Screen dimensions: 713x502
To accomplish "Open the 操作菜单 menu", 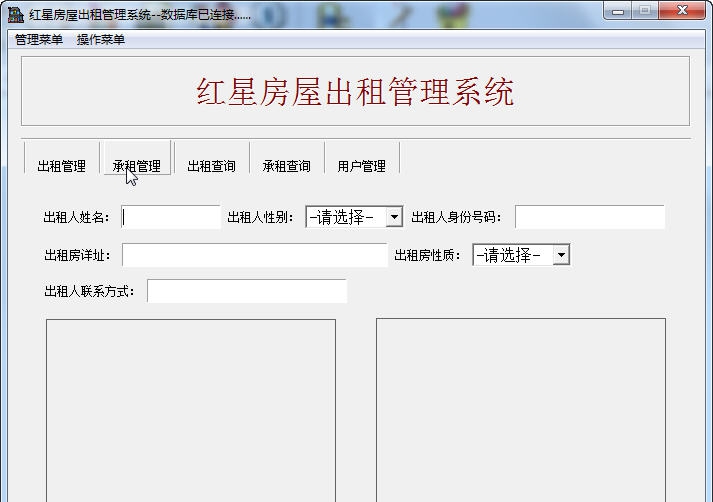I will (100, 40).
